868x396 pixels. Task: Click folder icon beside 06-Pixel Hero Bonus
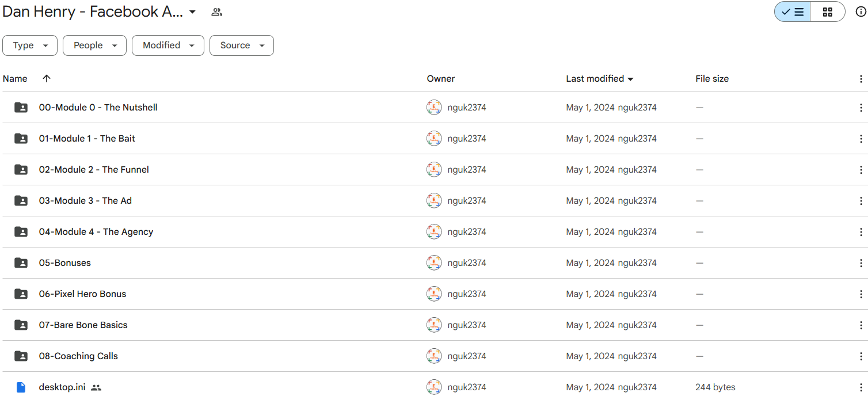tap(21, 294)
